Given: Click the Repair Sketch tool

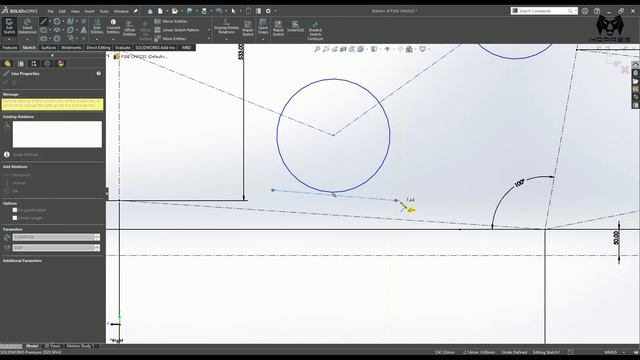Looking at the screenshot, I should point(248,29).
